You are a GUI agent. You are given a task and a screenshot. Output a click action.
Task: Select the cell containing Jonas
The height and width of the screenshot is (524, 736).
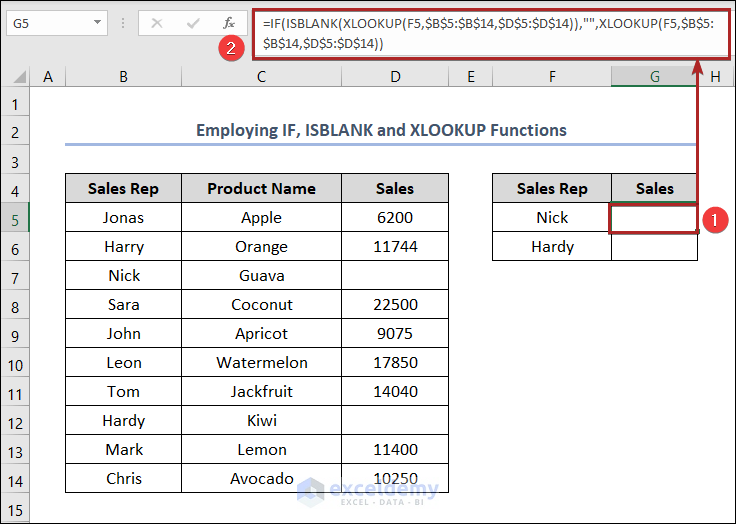123,218
